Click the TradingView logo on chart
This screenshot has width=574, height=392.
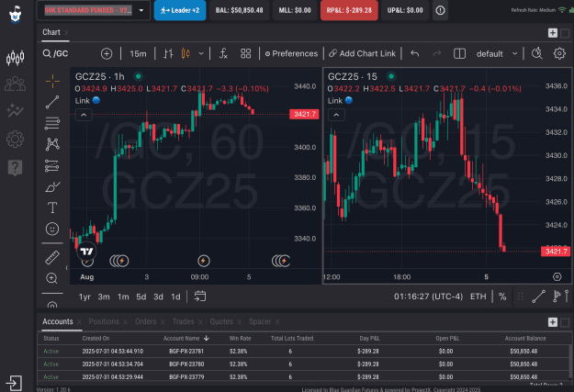[86, 252]
